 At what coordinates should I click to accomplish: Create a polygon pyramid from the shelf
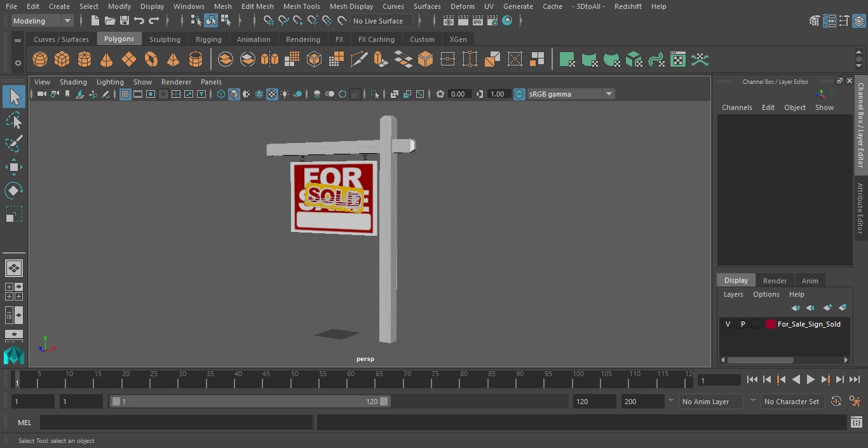click(173, 60)
